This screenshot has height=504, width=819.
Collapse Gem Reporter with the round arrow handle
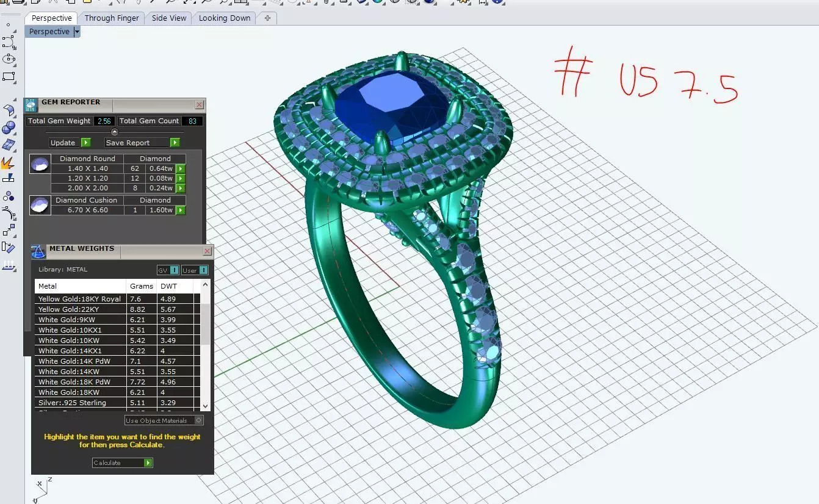click(x=114, y=132)
